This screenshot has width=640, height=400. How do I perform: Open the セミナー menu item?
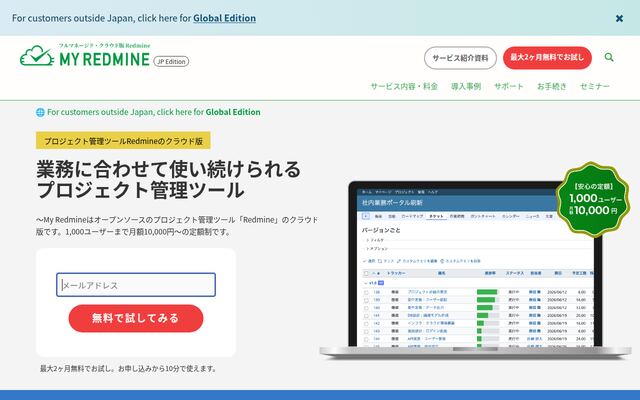coord(595,86)
